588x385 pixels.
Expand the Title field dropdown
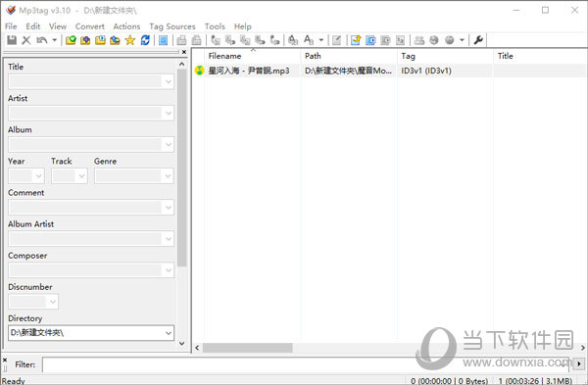[x=168, y=81]
